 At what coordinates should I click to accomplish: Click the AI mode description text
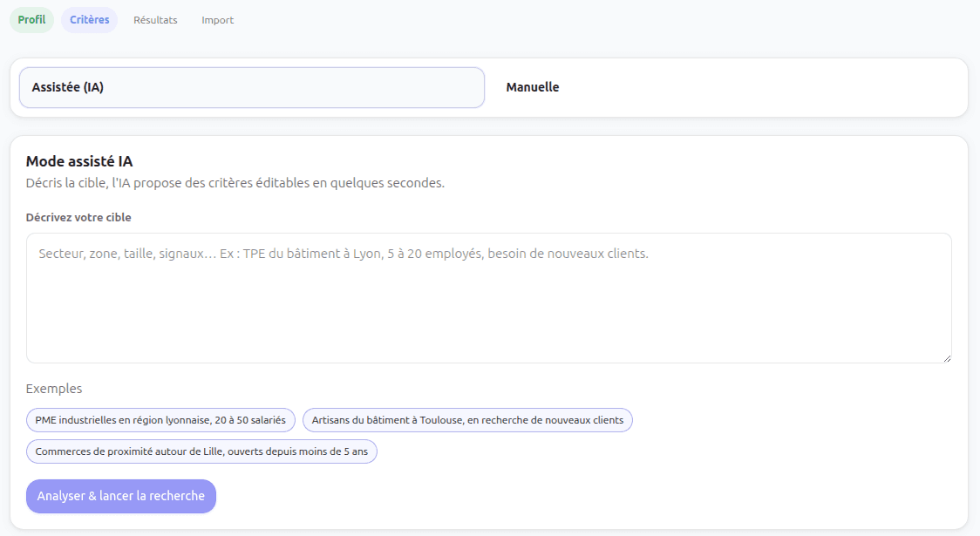click(235, 183)
